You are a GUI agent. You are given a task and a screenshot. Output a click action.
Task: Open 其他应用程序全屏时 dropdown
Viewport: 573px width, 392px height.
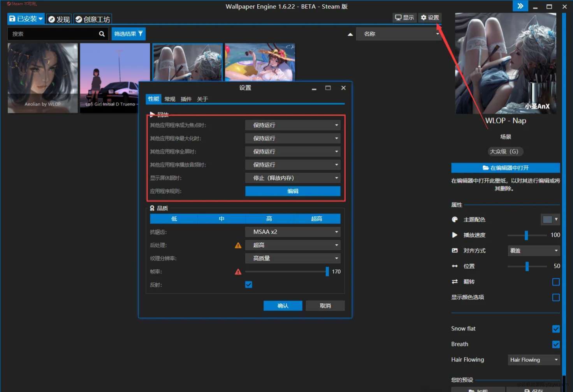pyautogui.click(x=293, y=152)
